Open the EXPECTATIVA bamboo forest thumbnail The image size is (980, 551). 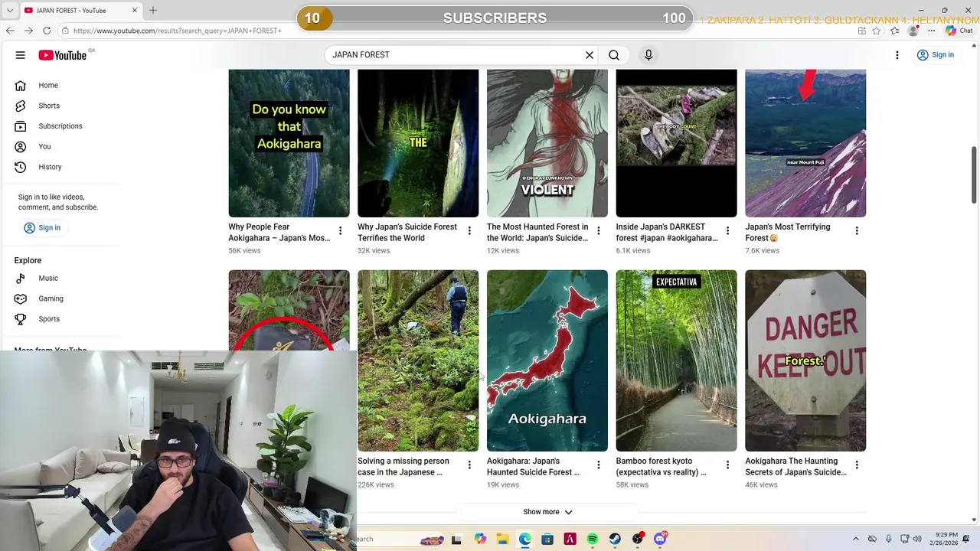pos(676,360)
